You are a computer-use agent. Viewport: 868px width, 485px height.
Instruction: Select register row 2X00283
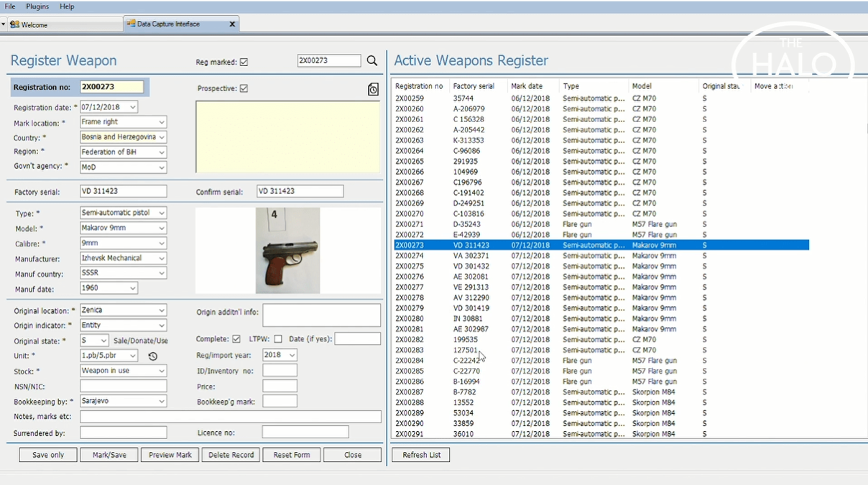(x=410, y=351)
